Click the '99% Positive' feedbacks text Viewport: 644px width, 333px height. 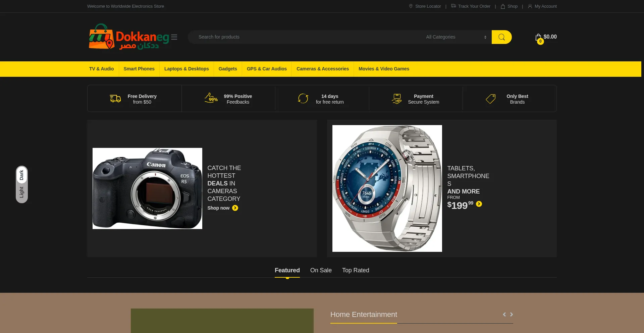pyautogui.click(x=238, y=96)
